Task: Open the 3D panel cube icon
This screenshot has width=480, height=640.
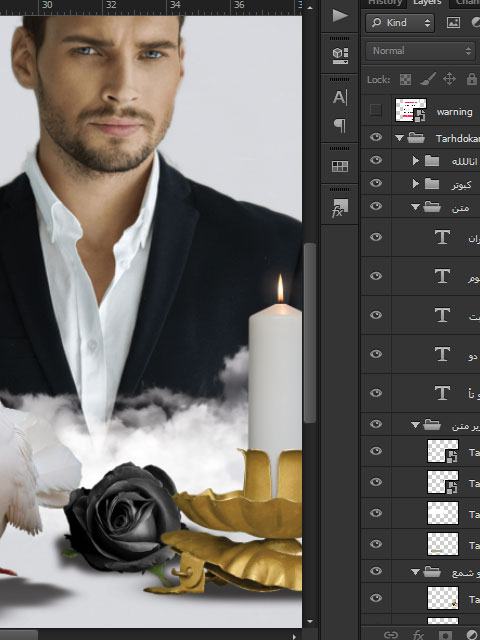Action: 340,55
